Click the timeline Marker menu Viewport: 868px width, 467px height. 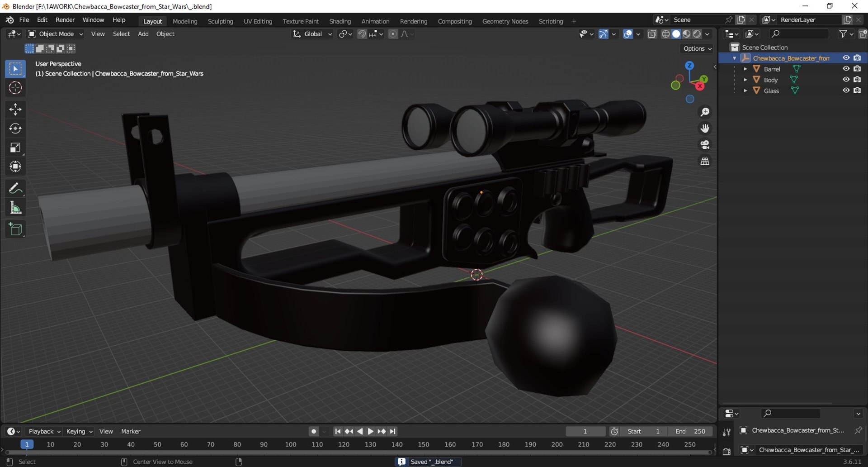tap(131, 431)
